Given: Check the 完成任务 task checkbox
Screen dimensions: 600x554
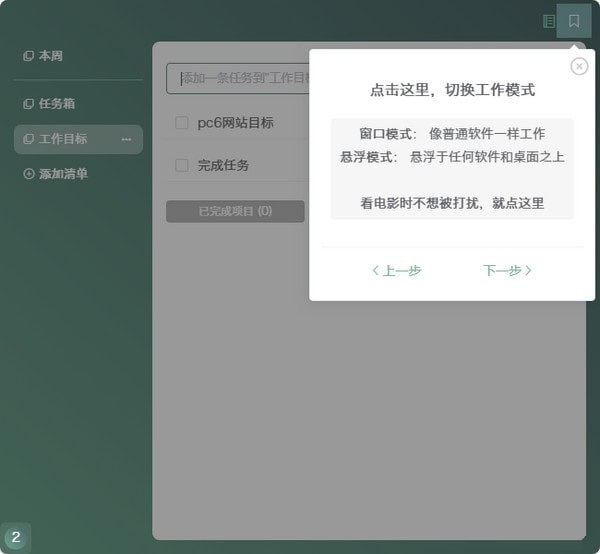Looking at the screenshot, I should pyautogui.click(x=181, y=165).
